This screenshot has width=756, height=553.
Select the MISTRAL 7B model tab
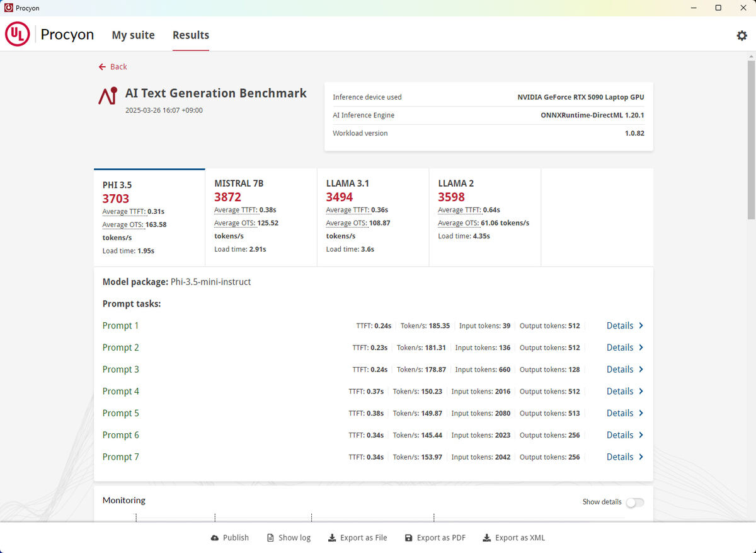(261, 218)
